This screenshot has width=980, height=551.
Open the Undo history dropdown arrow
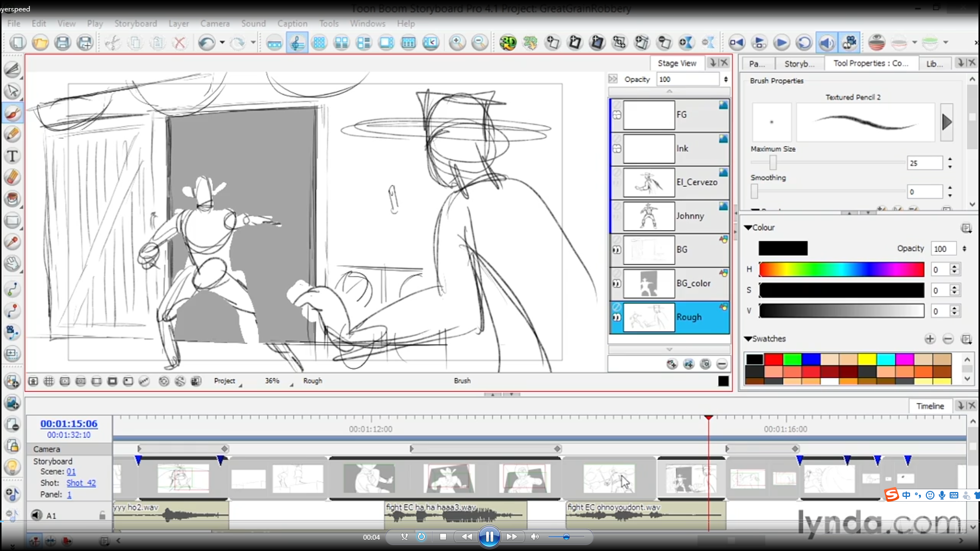click(222, 42)
